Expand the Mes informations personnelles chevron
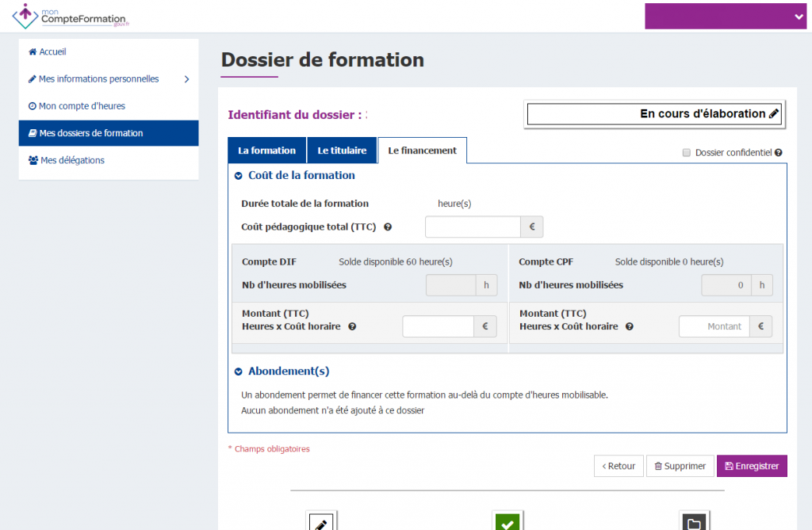 pos(187,79)
